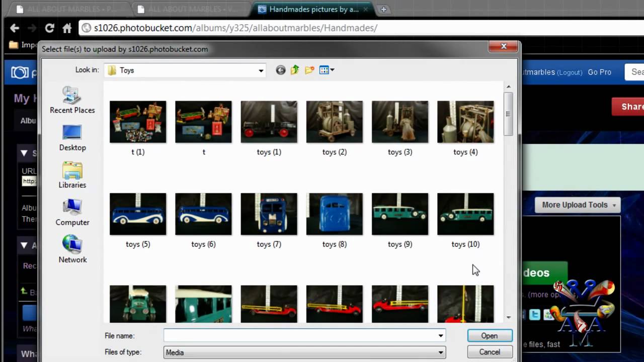Switch to second ALL ABOUT MARBLES tab
The width and height of the screenshot is (644, 362).
tap(190, 10)
